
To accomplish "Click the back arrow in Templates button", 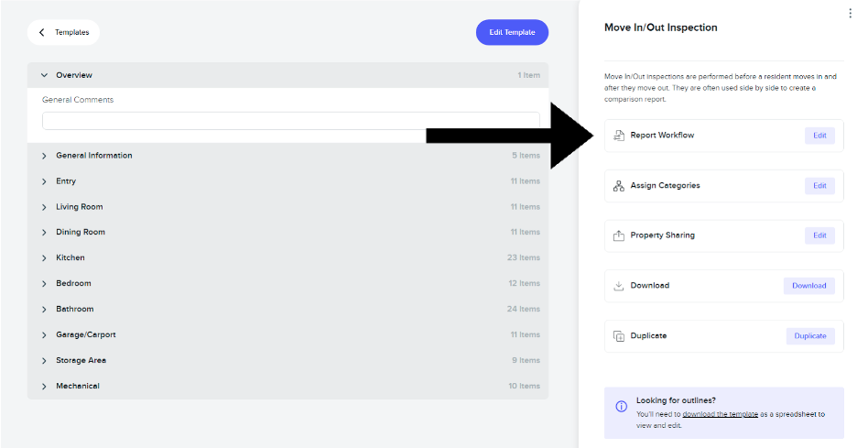I will click(41, 32).
